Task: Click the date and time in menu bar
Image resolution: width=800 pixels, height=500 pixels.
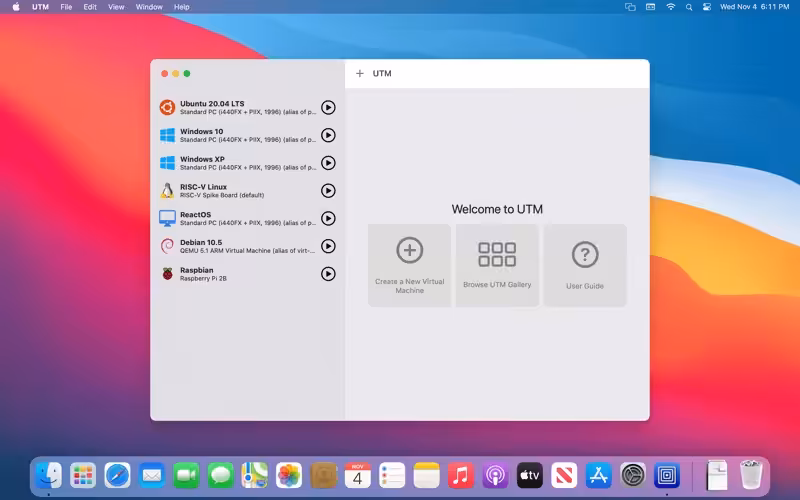Action: [754, 7]
